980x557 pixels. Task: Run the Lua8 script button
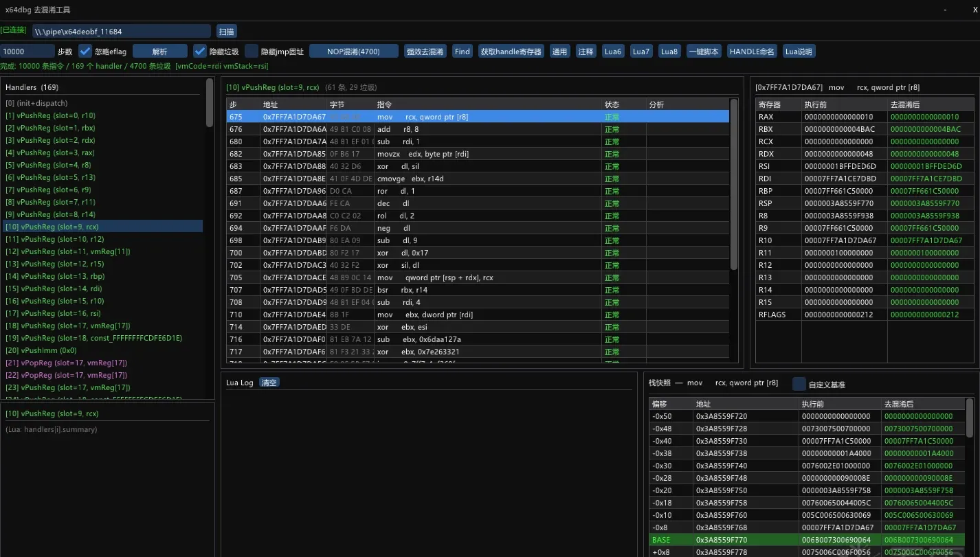click(x=669, y=52)
